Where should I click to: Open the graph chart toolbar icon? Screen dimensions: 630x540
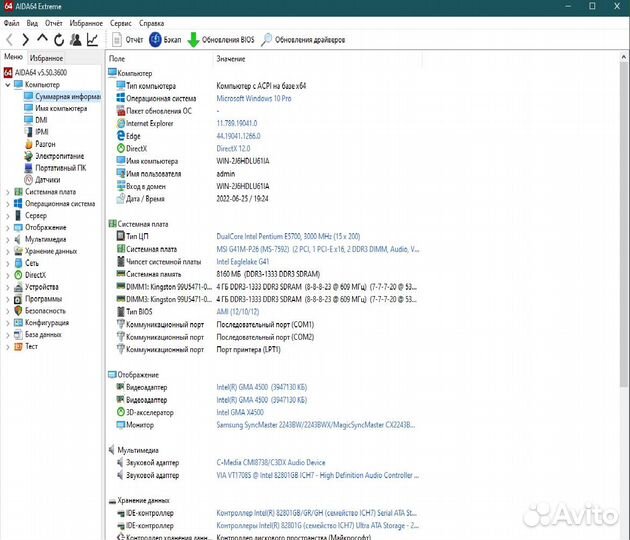click(92, 40)
